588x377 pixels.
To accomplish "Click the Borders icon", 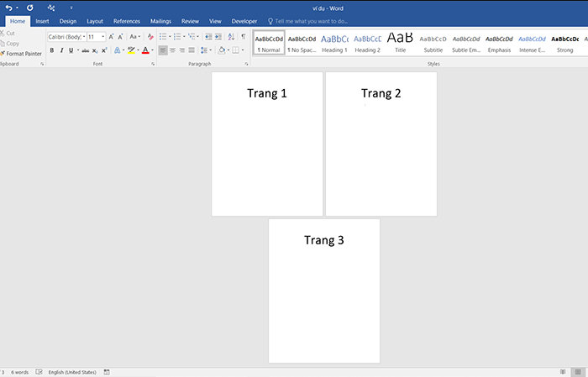I will click(x=235, y=50).
